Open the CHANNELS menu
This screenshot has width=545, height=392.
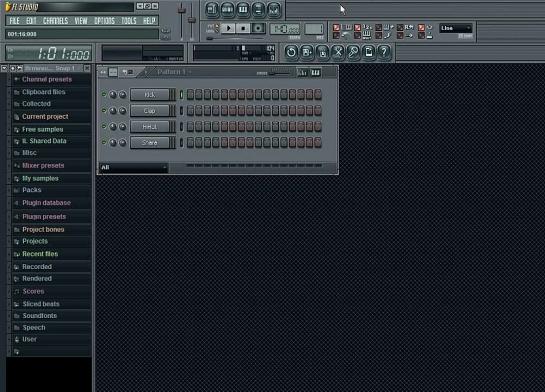tap(56, 21)
